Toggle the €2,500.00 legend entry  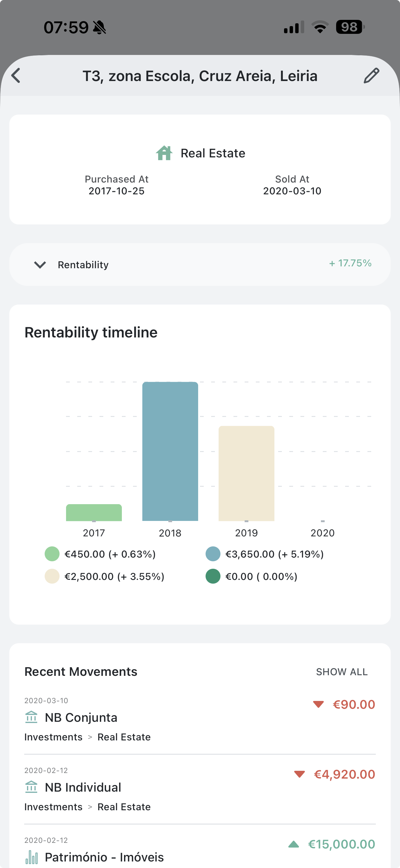pos(104,576)
